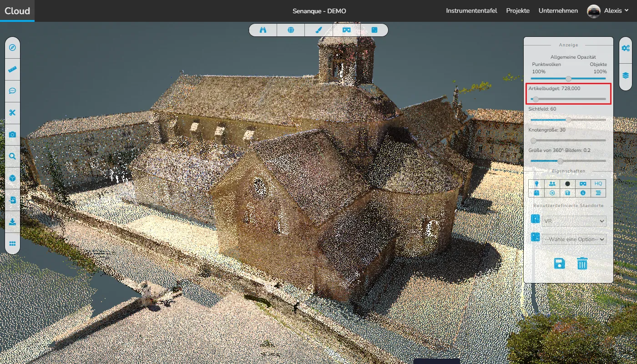Open the layers stack panel icon
The image size is (637, 364).
click(626, 75)
